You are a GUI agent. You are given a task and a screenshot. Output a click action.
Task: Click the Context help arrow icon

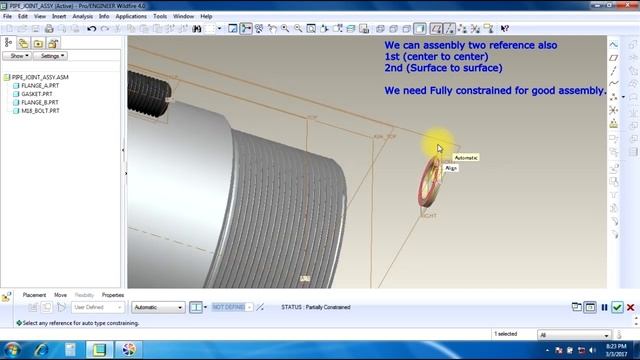[x=505, y=29]
